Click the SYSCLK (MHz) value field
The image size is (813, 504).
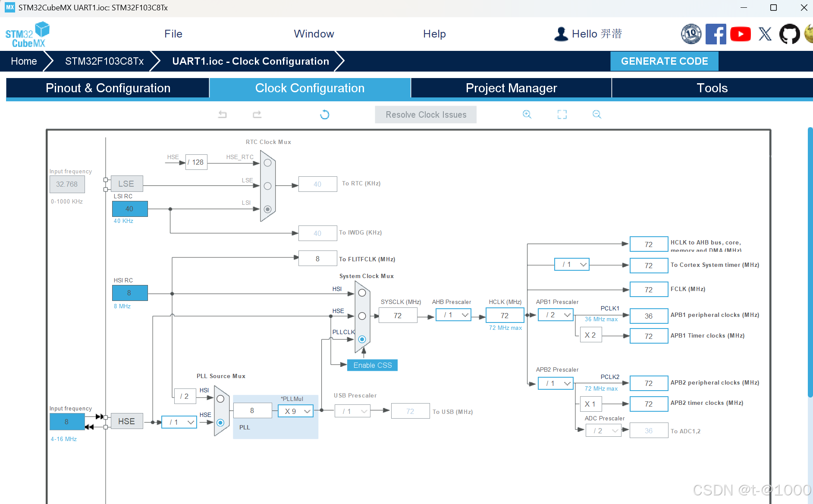coord(398,316)
